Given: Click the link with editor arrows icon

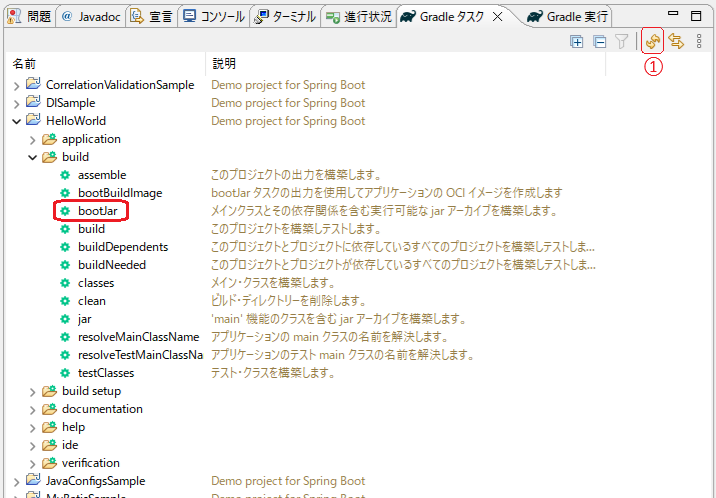Looking at the screenshot, I should pyautogui.click(x=676, y=41).
